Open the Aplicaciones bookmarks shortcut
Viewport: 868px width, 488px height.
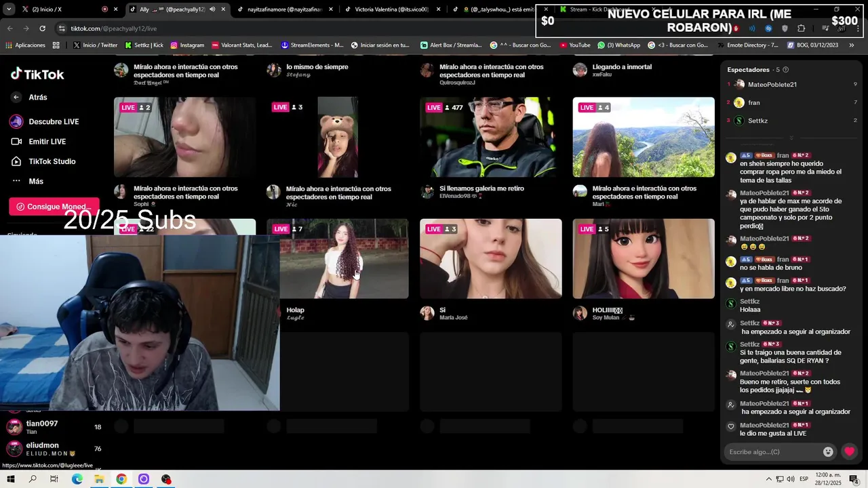pyautogui.click(x=26, y=45)
